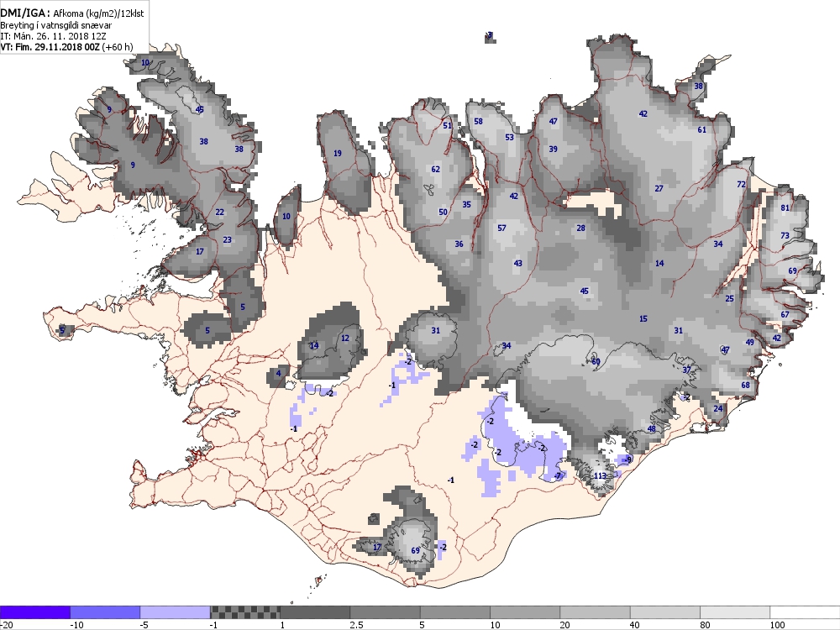Click the gray legend swatch for 10 to 20
This screenshot has height=630, width=840.
(x=525, y=612)
